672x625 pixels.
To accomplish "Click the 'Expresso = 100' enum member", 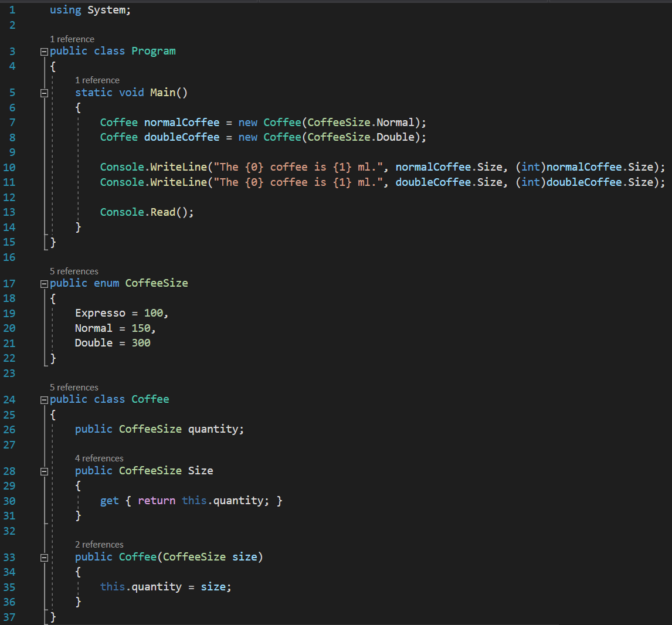I will (x=119, y=313).
